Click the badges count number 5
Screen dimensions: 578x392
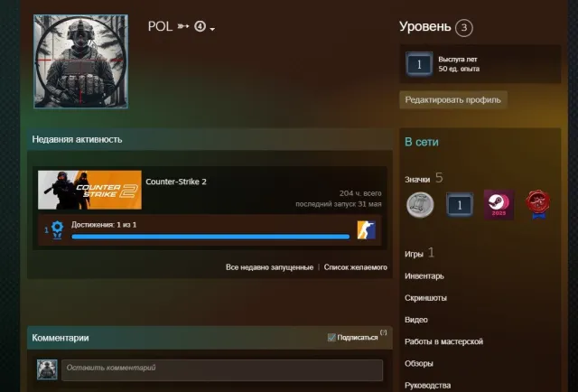(x=439, y=178)
